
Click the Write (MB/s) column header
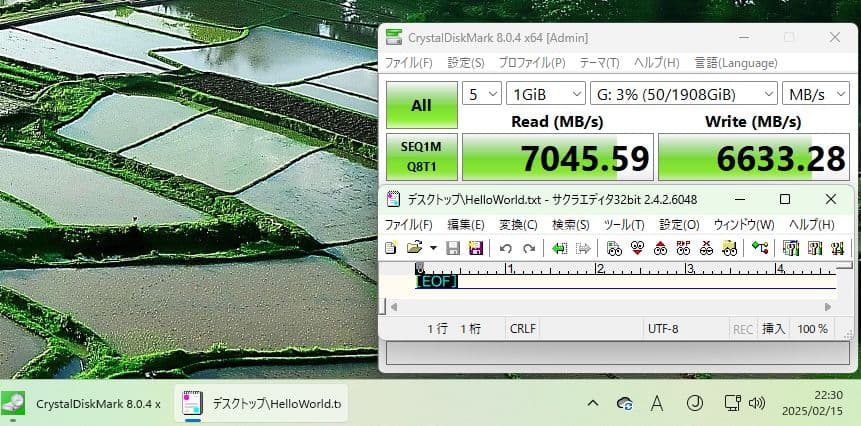[x=753, y=121]
